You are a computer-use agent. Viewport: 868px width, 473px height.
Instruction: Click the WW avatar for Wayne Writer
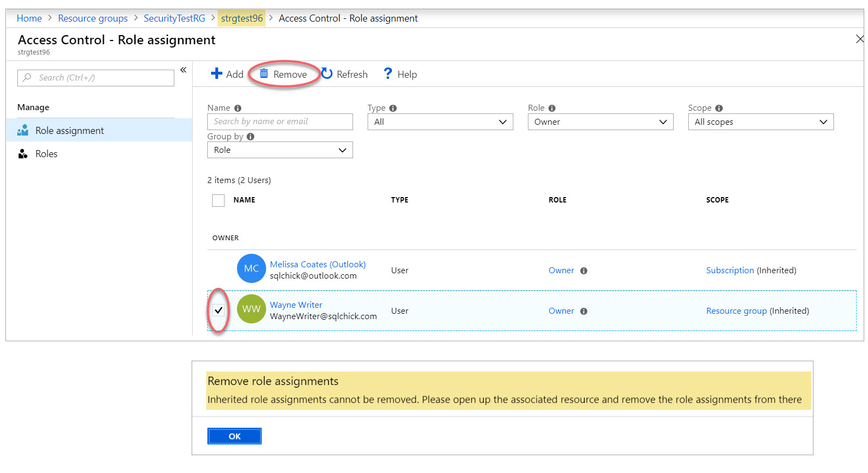click(x=252, y=309)
